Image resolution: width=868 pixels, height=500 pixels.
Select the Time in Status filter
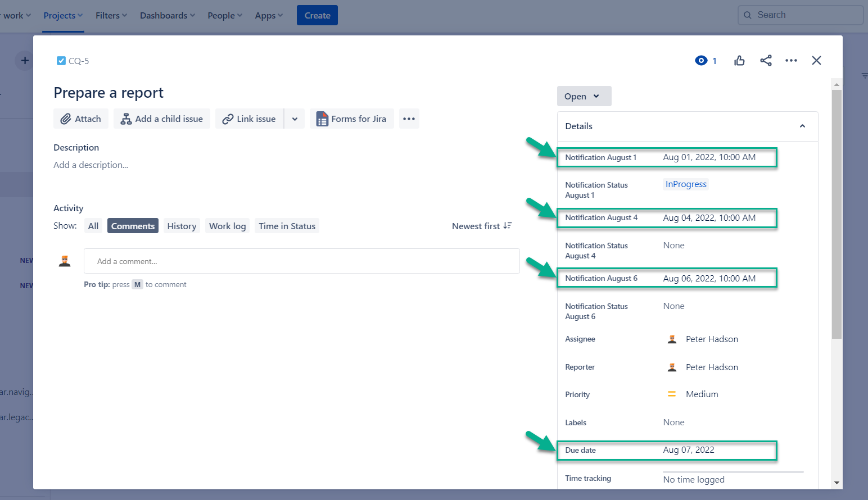[287, 225]
